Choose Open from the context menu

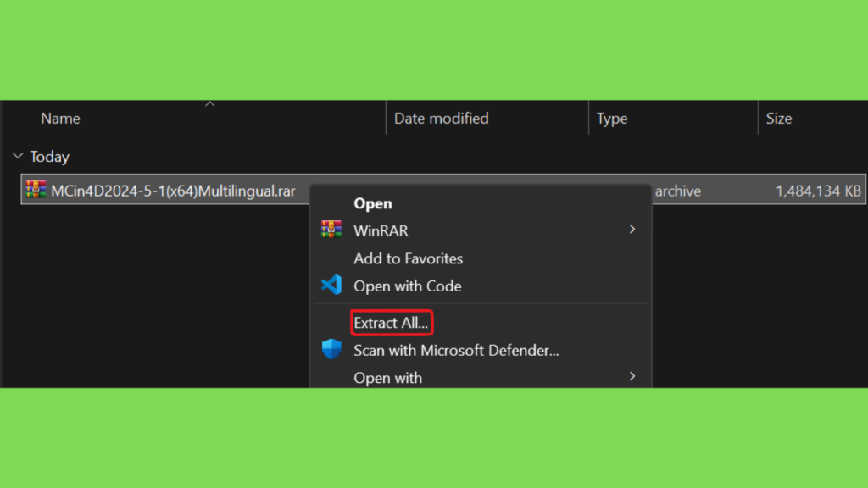tap(373, 203)
